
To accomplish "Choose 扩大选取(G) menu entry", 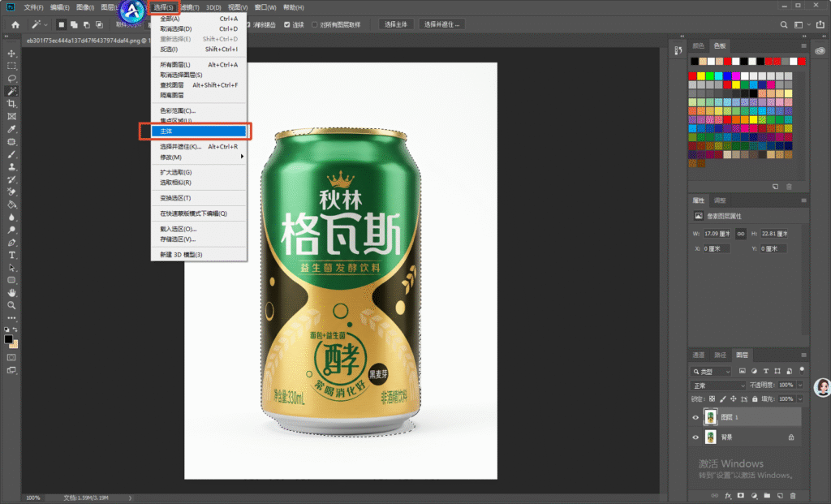I will click(x=199, y=172).
